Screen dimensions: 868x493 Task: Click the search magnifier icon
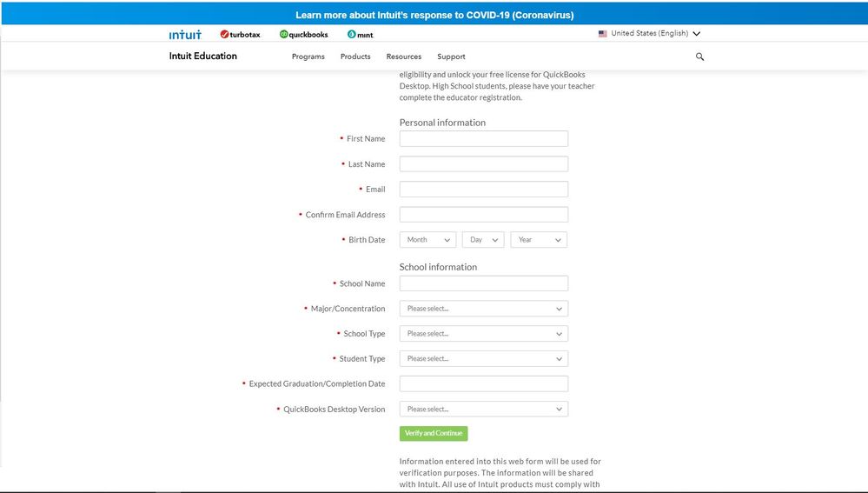click(699, 57)
